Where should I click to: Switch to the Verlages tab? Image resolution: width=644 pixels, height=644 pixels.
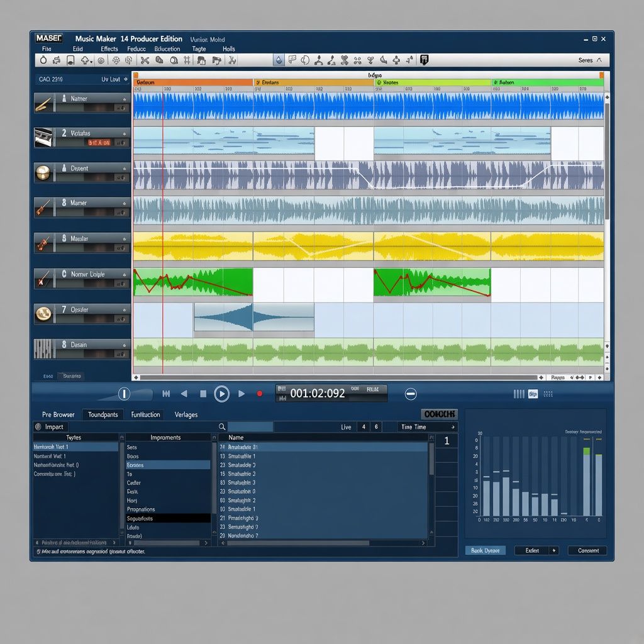pyautogui.click(x=186, y=414)
